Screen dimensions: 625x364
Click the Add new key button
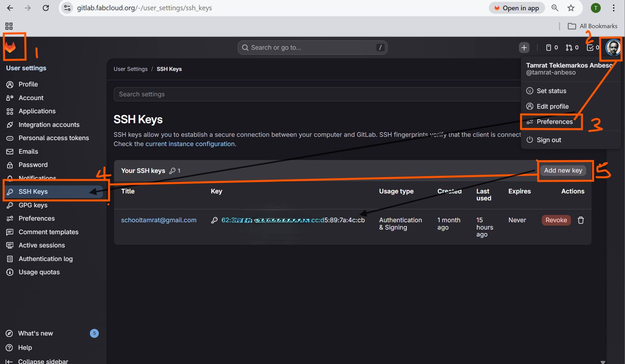click(x=563, y=171)
